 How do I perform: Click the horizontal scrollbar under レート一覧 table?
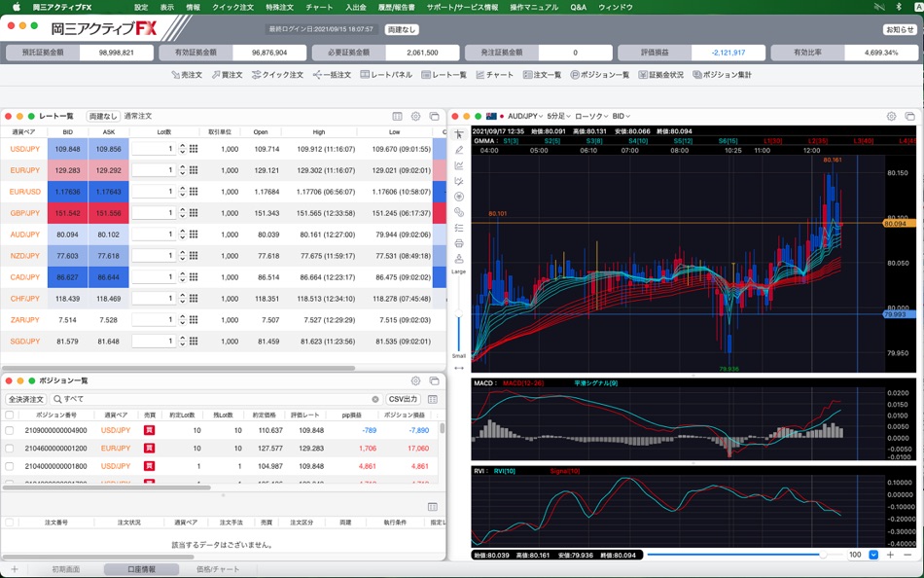tap(178, 368)
